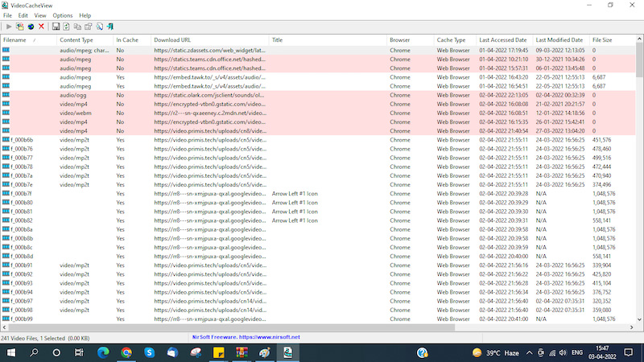Click the ENG language indicator
The image size is (644, 362).
point(577,353)
